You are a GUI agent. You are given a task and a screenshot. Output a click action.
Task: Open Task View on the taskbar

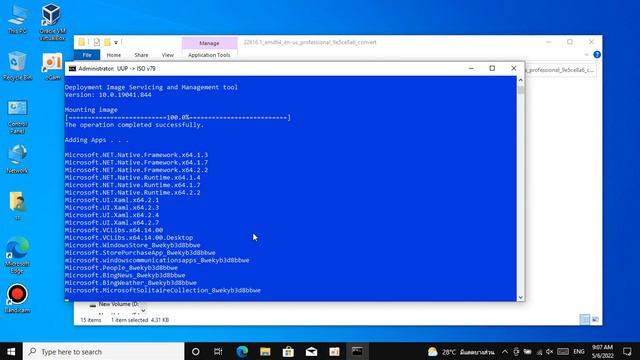coord(218,351)
